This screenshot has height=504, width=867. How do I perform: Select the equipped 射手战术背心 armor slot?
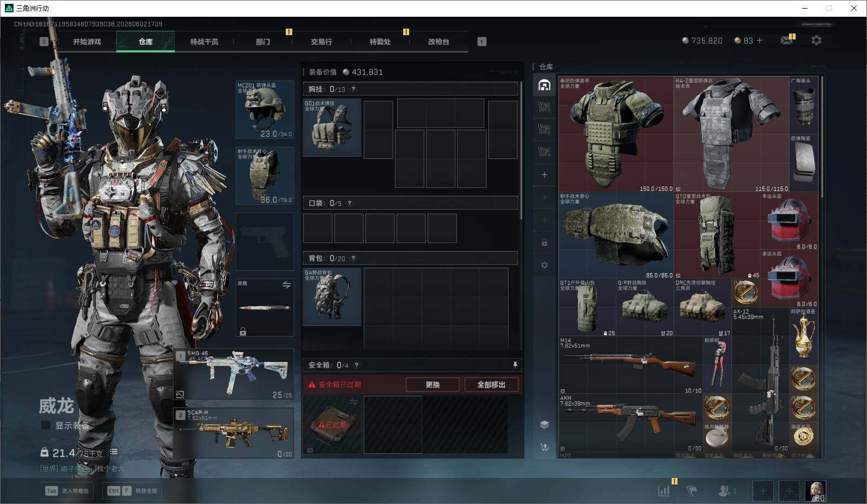point(265,176)
